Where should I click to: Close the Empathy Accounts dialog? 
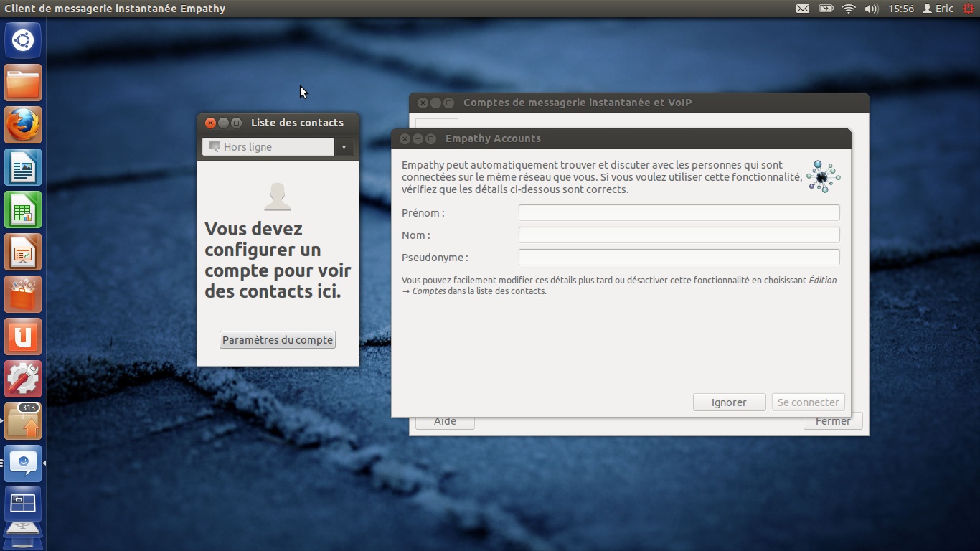(405, 138)
